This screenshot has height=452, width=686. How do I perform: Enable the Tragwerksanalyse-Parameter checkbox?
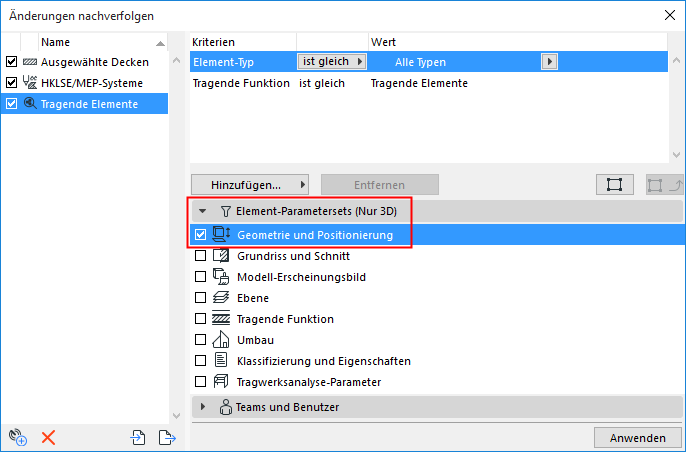(x=200, y=382)
